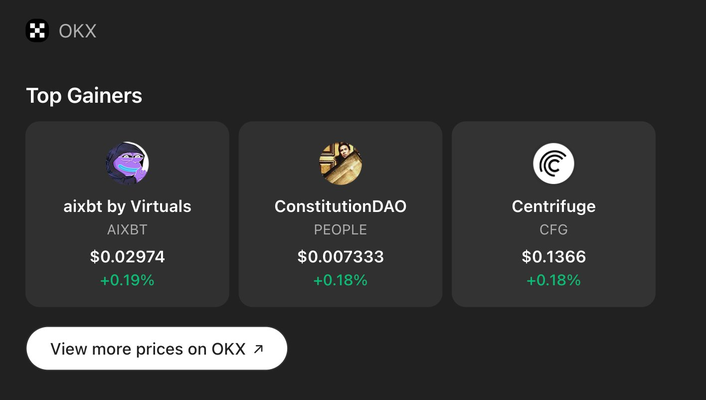Click the external arrow icon on OKX button
Screen dimensions: 706x400
pyautogui.click(x=258, y=349)
